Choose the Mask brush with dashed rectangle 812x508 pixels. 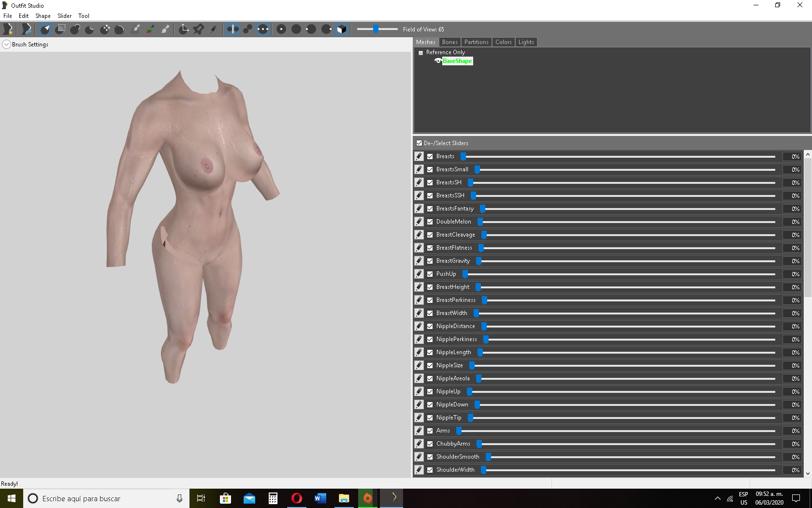[x=60, y=29]
